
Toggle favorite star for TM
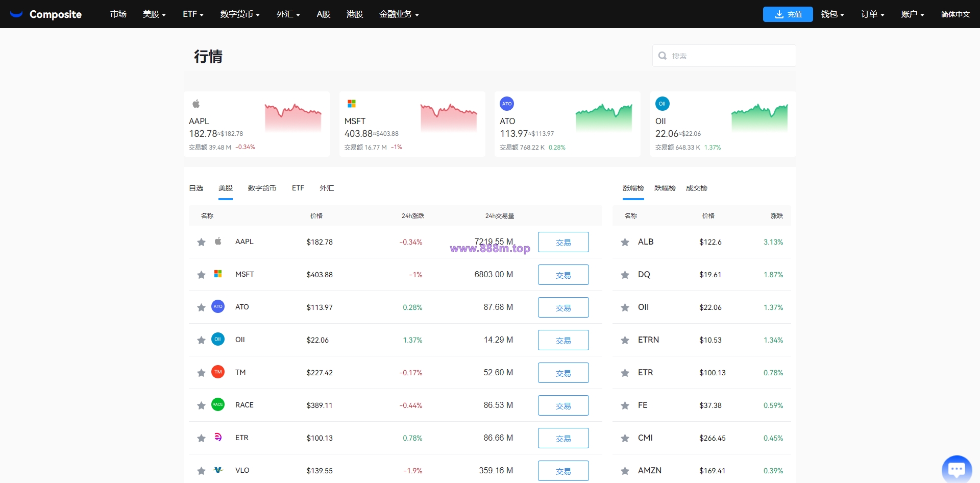[x=201, y=373]
